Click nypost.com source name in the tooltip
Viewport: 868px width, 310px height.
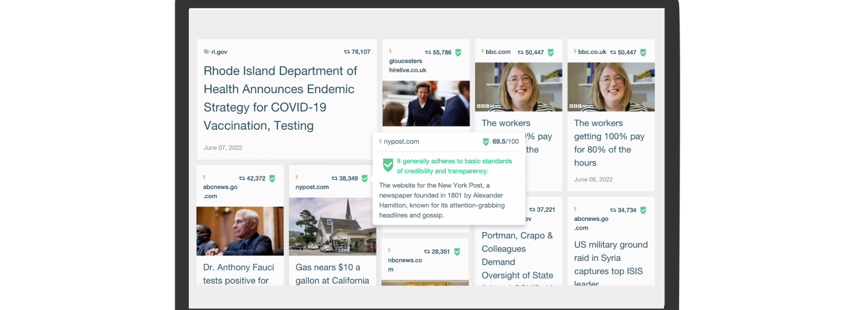click(x=401, y=142)
